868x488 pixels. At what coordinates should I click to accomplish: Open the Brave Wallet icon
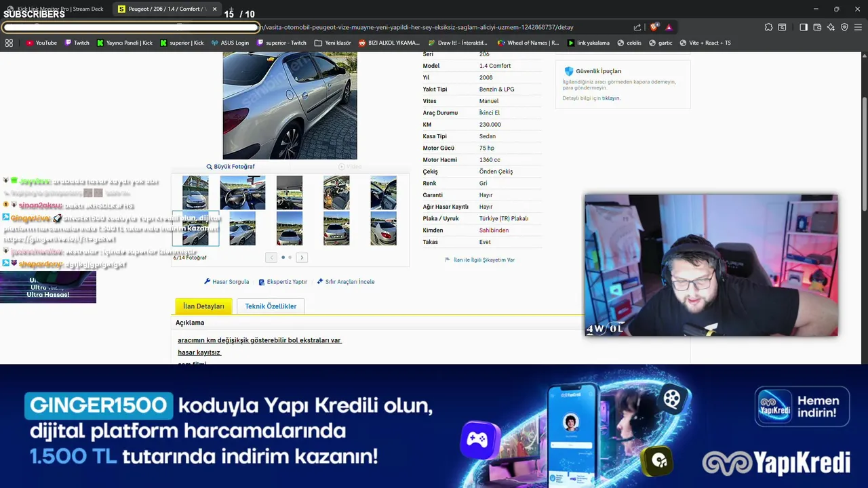817,27
